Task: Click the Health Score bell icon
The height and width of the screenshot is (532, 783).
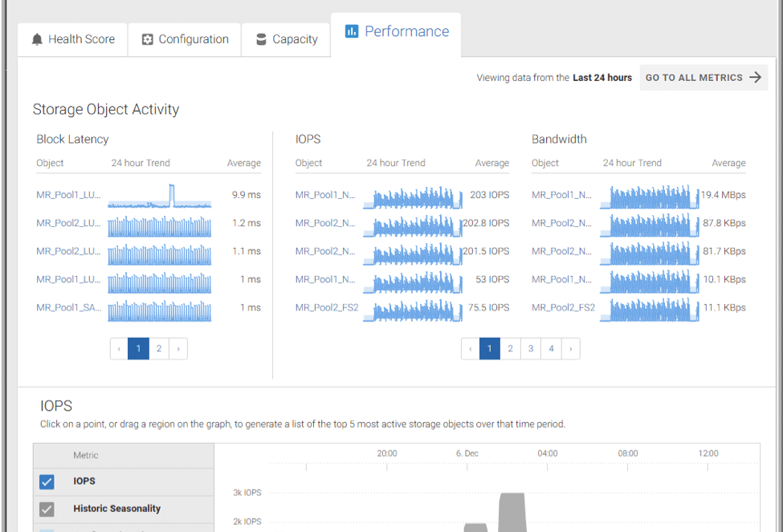Action: [x=37, y=39]
